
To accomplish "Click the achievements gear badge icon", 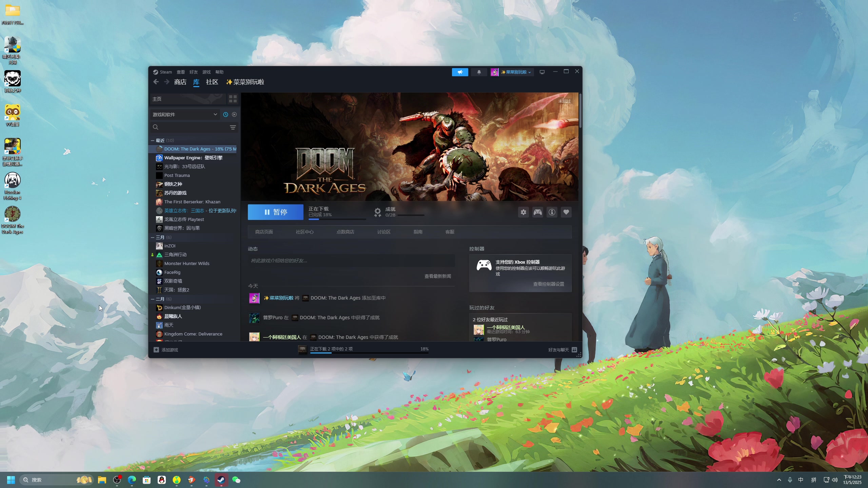I will (377, 212).
